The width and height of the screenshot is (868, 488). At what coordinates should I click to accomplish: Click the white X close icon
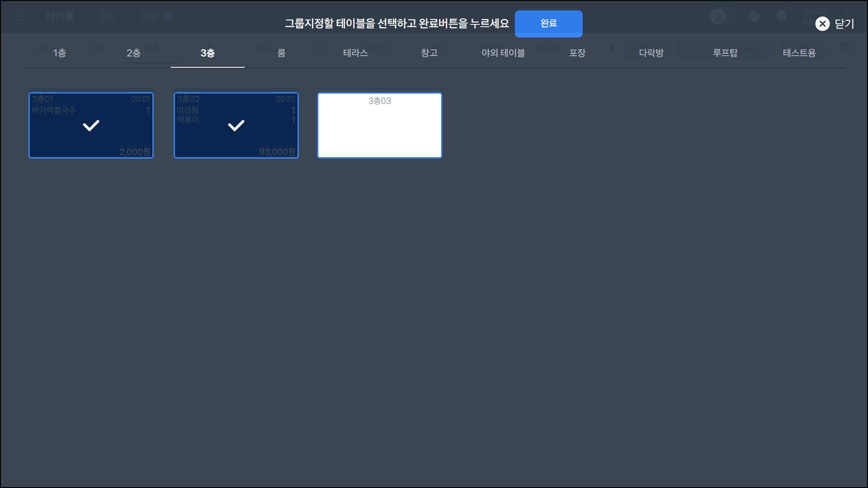tap(822, 24)
